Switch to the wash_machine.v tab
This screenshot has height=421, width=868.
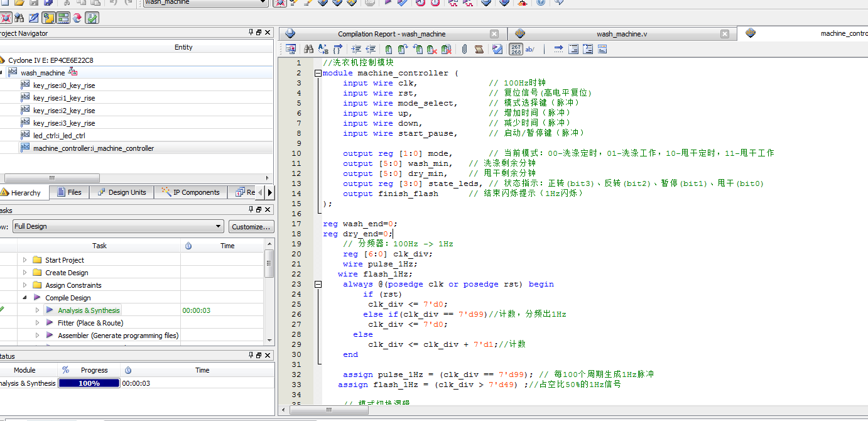pyautogui.click(x=621, y=34)
